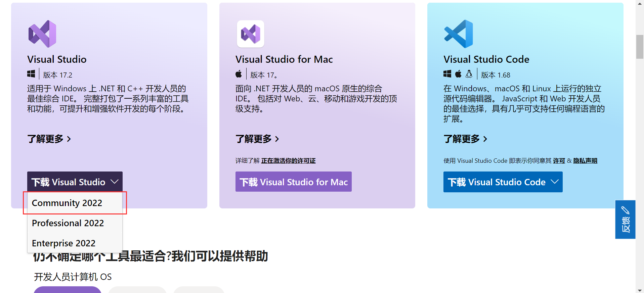Image resolution: width=644 pixels, height=293 pixels.
Task: Click the purple Visual Studio logo icon
Action: (42, 34)
